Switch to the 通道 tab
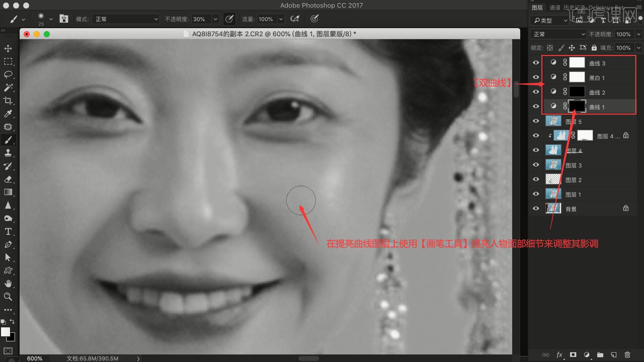This screenshot has width=644, height=362. (x=554, y=7)
